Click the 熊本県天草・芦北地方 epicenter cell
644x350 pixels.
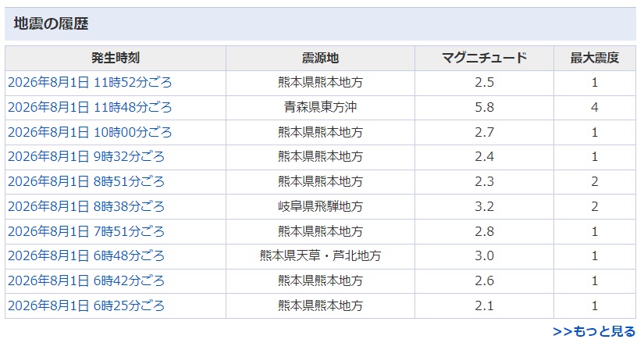(320, 256)
